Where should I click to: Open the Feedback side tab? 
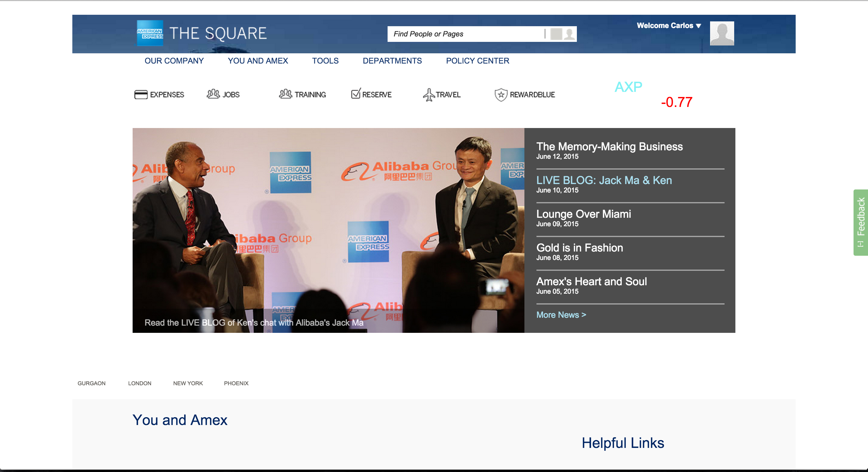[861, 223]
